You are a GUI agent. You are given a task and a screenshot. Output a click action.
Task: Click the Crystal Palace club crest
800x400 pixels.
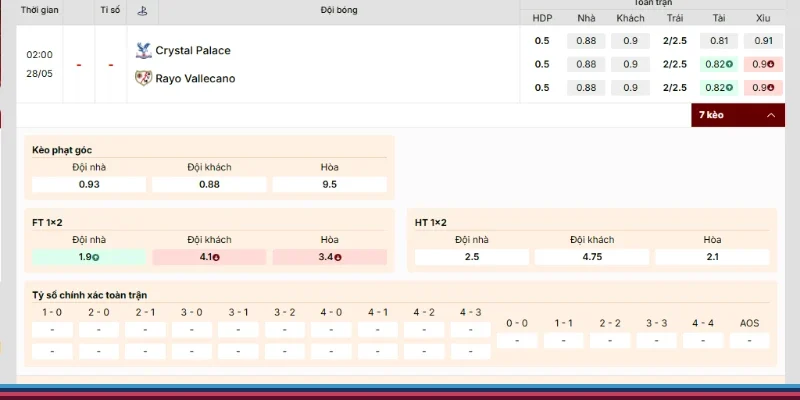coord(143,51)
